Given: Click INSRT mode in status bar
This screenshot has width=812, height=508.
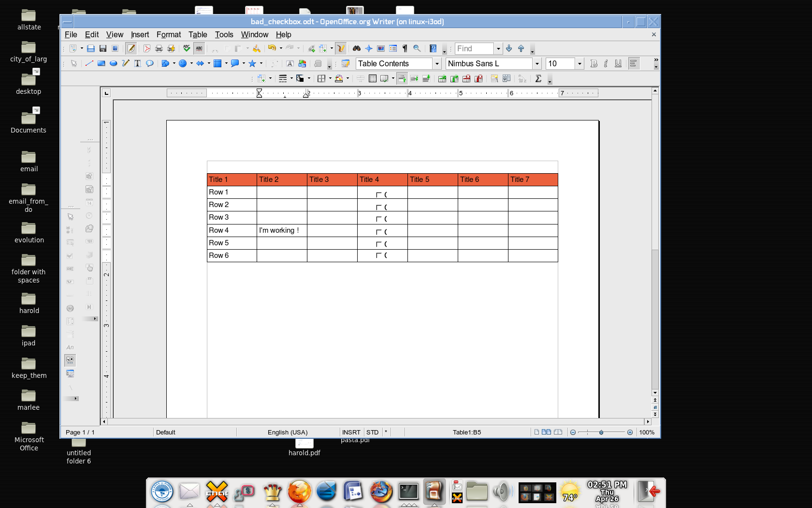Looking at the screenshot, I should coord(351,432).
